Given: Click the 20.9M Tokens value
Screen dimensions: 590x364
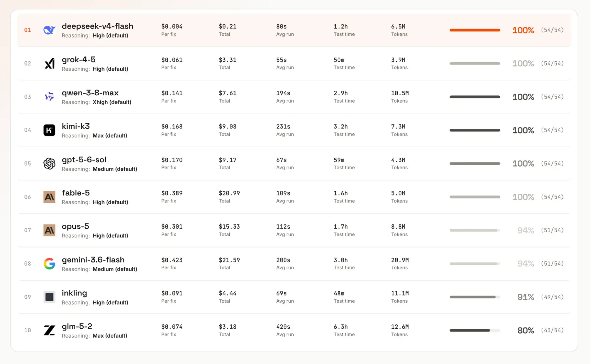Looking at the screenshot, I should click(400, 260).
